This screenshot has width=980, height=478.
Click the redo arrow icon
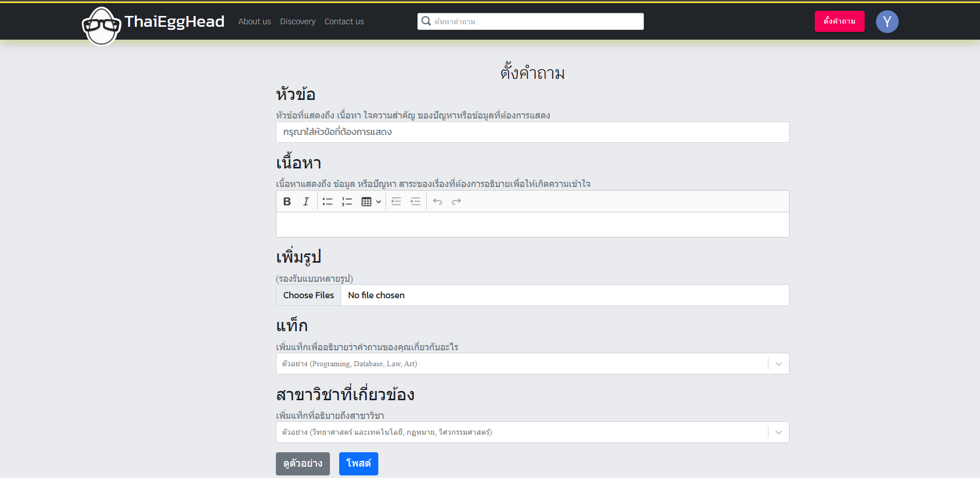(457, 201)
